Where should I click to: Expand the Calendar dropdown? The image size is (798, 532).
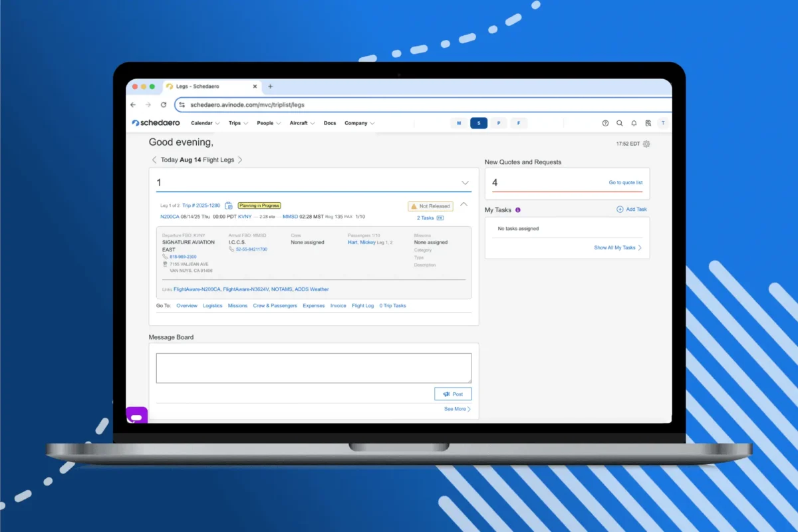(x=204, y=123)
